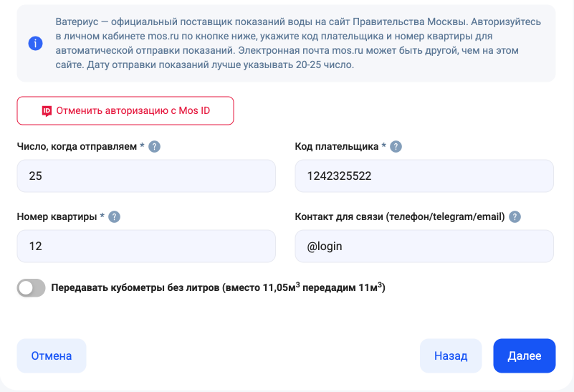The image size is (574, 392).
Task: Enable the cubic meters without liters toggle
Action: (x=32, y=288)
